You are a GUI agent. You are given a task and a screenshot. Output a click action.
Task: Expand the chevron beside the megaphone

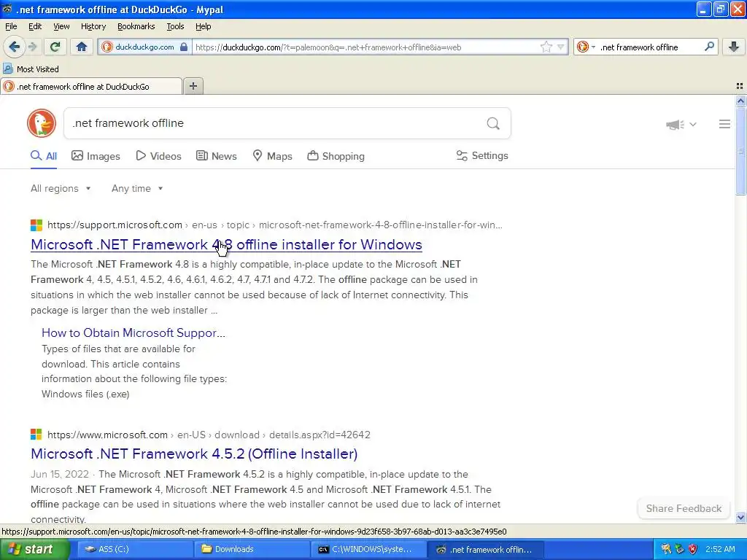tap(693, 124)
